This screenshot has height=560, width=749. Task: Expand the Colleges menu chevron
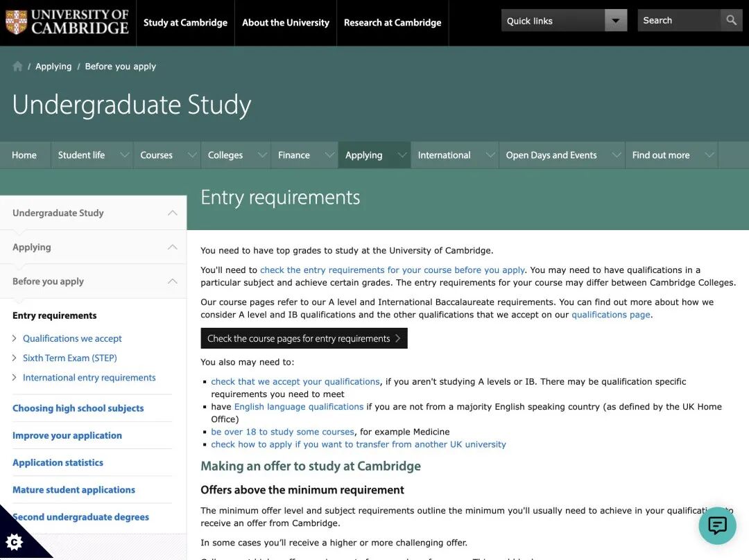click(x=262, y=155)
